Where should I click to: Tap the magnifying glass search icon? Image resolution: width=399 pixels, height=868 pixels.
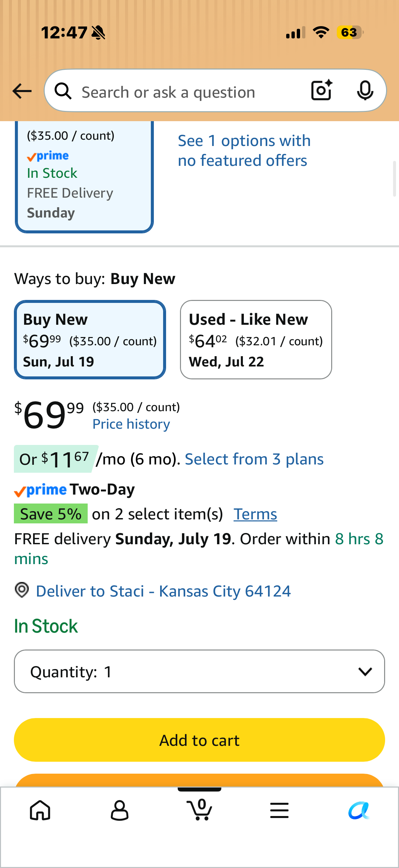pos(63,91)
